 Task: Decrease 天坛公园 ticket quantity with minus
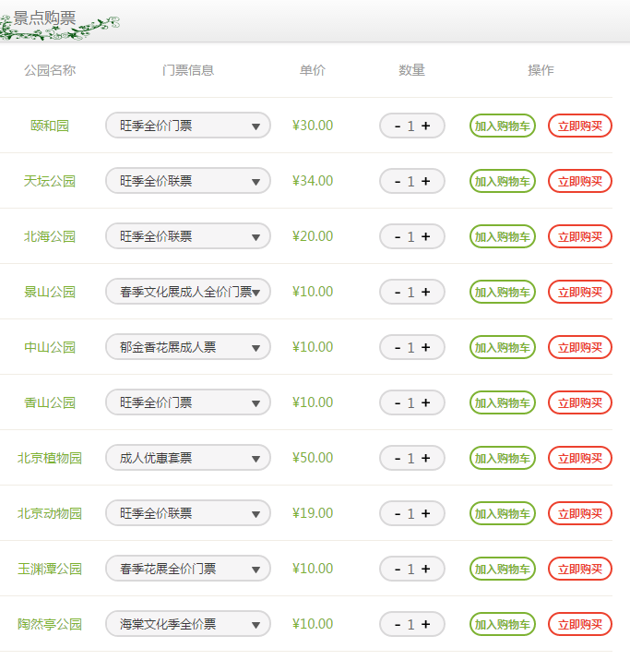coord(398,182)
